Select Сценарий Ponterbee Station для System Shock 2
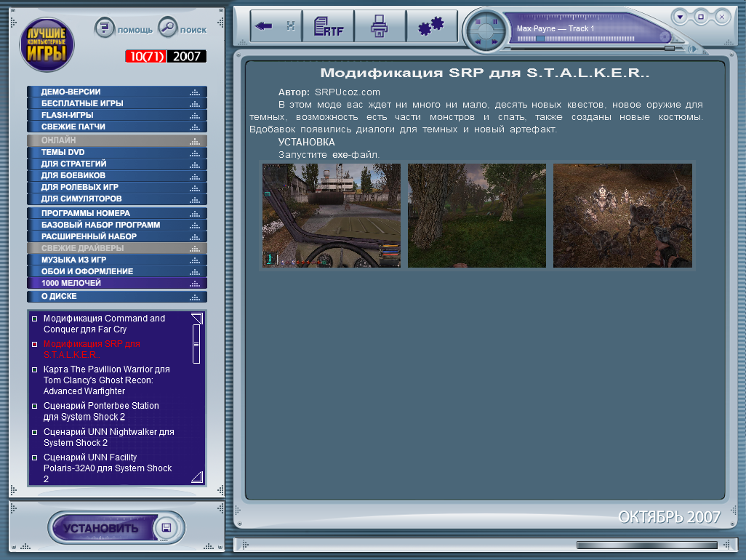The image size is (746, 560). [101, 412]
